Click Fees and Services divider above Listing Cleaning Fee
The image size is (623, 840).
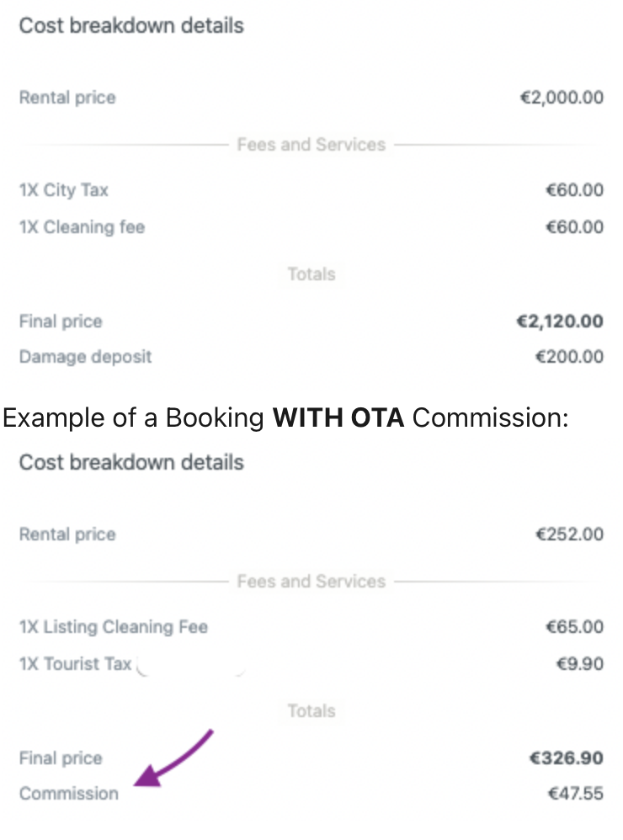tap(311, 582)
